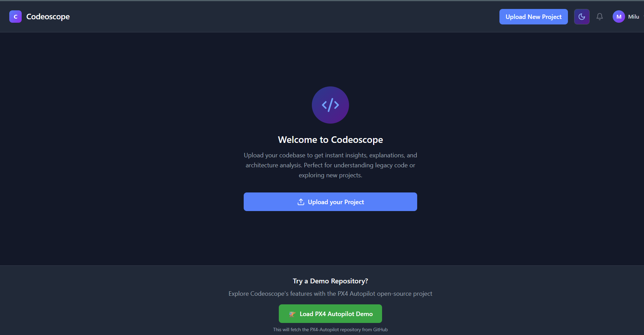Select the Welcome to Codeoscope heading

(330, 139)
